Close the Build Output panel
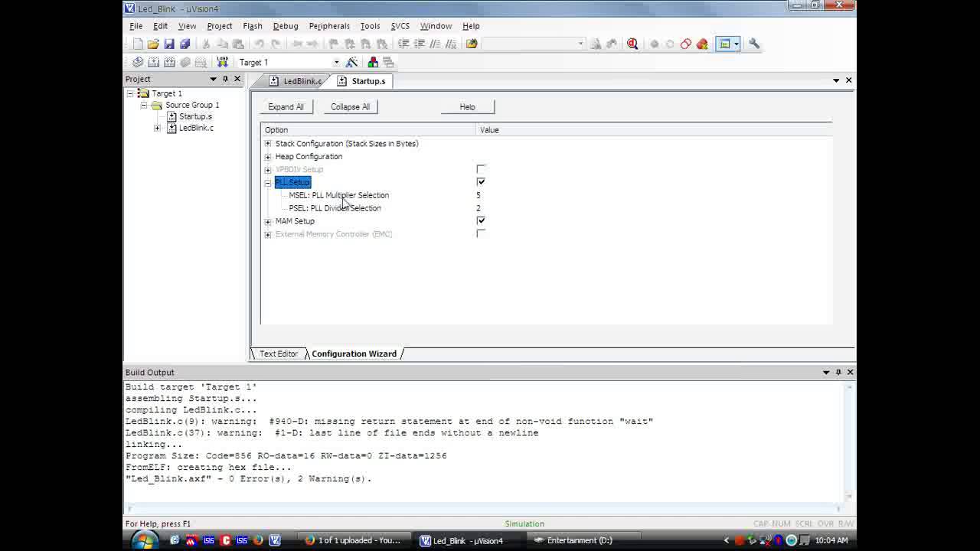 850,372
